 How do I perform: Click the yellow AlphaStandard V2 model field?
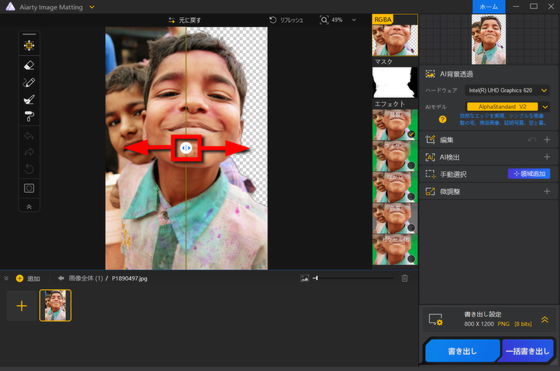point(502,107)
